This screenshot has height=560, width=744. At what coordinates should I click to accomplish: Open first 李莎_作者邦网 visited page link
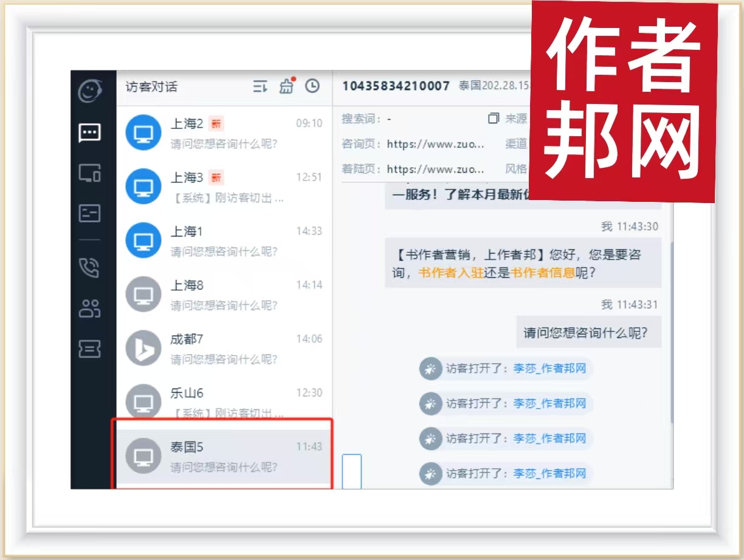[x=549, y=368]
